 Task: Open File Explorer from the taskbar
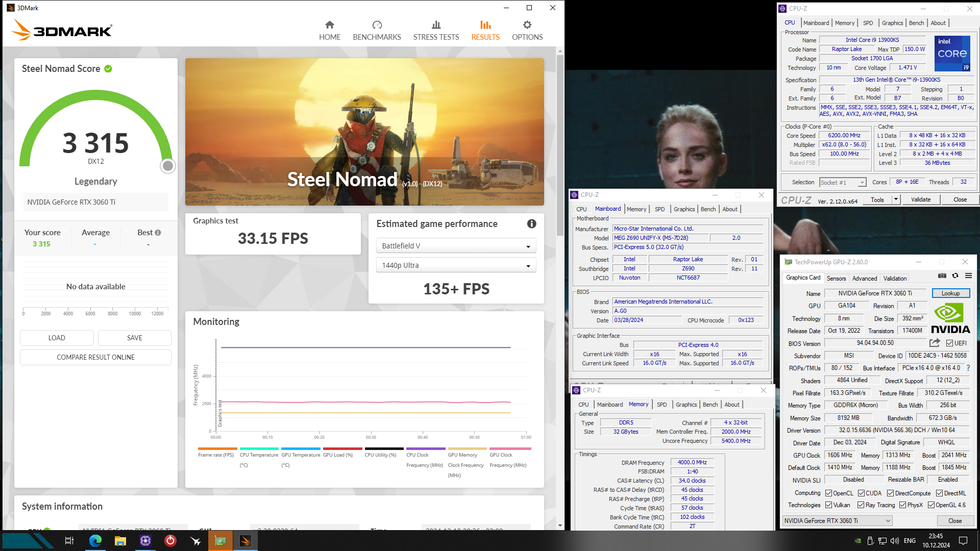[120, 541]
